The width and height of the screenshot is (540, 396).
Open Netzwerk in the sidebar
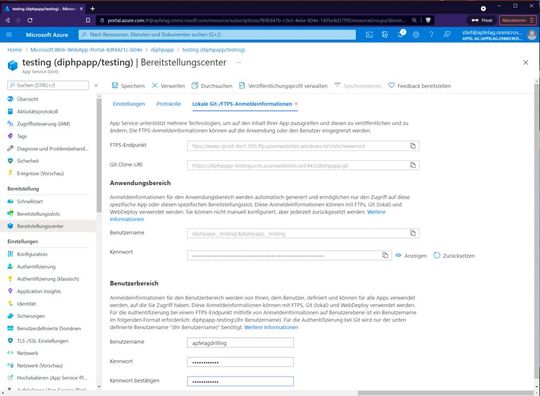click(28, 353)
